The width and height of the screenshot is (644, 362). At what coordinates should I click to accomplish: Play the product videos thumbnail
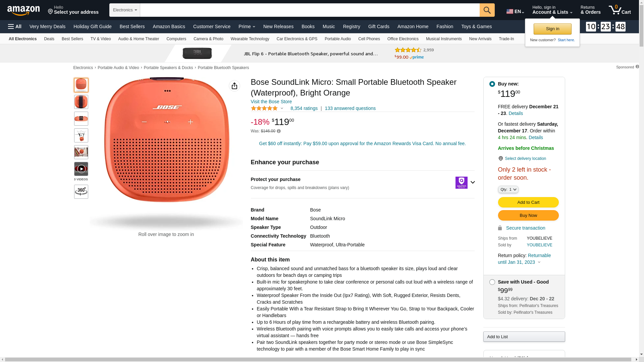click(81, 169)
